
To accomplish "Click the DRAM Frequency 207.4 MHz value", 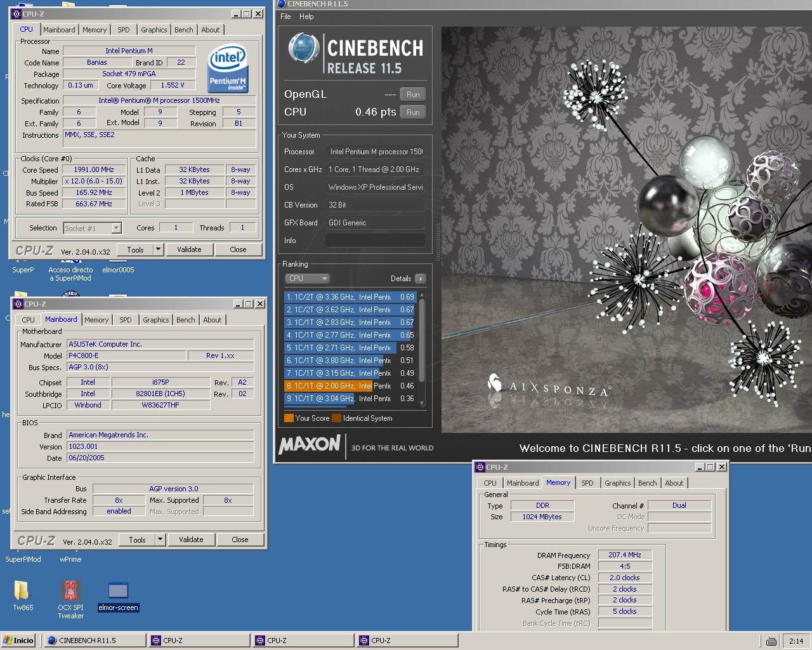I will click(x=625, y=555).
